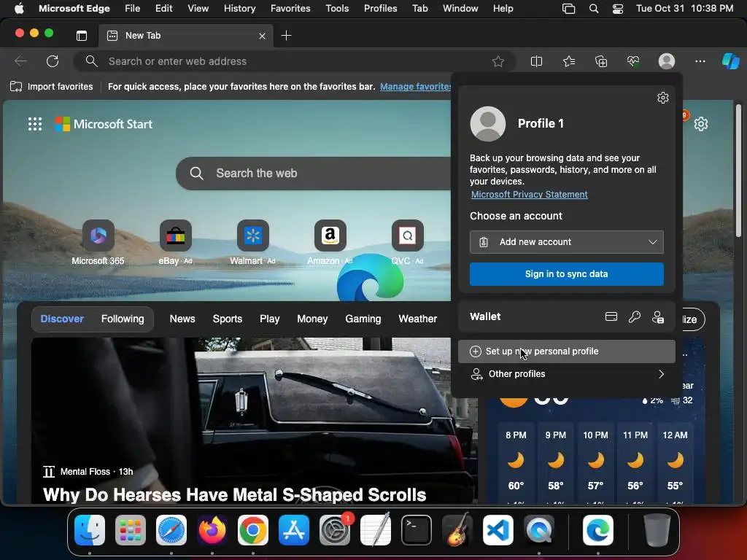
Task: Close the New Tab tab
Action: pos(262,36)
